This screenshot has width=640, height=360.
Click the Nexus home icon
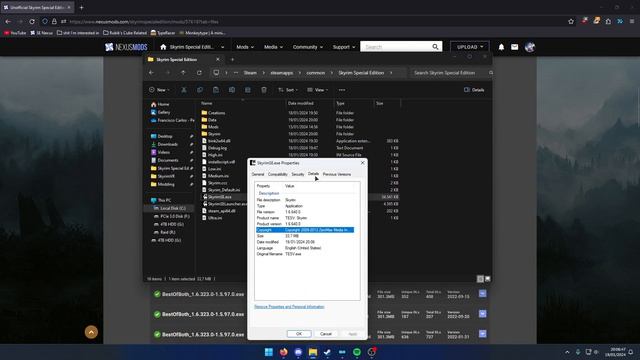click(163, 47)
